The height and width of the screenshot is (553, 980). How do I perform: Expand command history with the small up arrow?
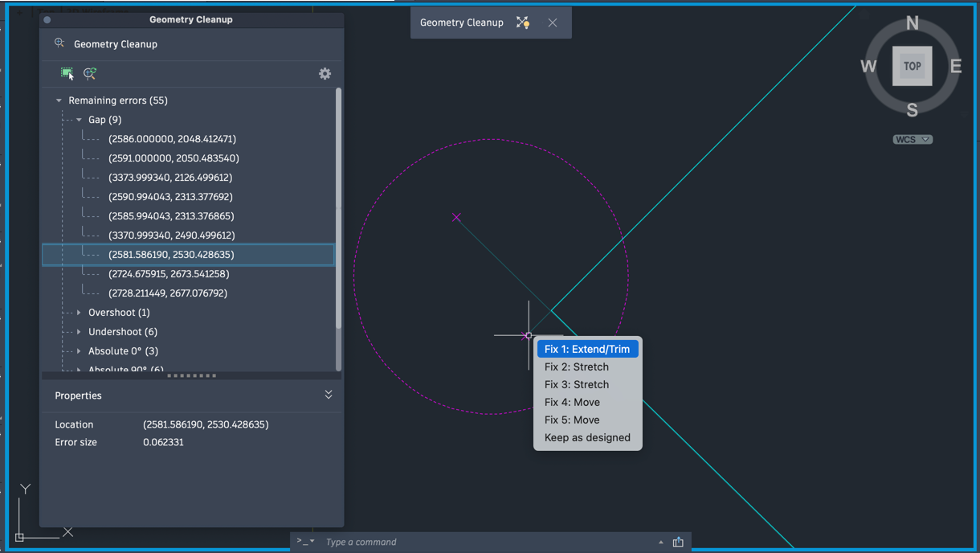(661, 542)
